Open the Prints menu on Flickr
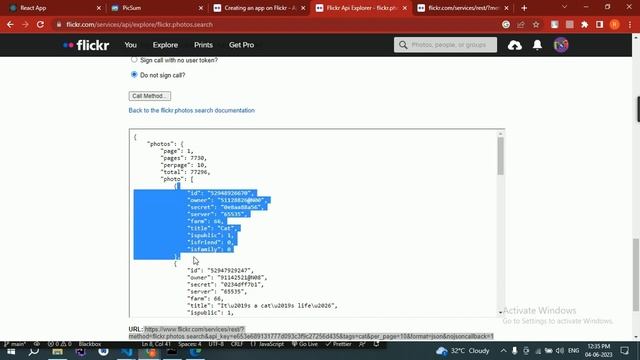640x360 pixels. tap(203, 45)
